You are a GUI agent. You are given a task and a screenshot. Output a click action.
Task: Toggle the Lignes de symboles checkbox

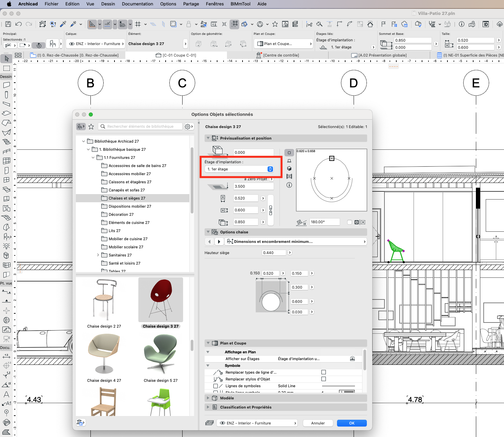pyautogui.click(x=216, y=386)
